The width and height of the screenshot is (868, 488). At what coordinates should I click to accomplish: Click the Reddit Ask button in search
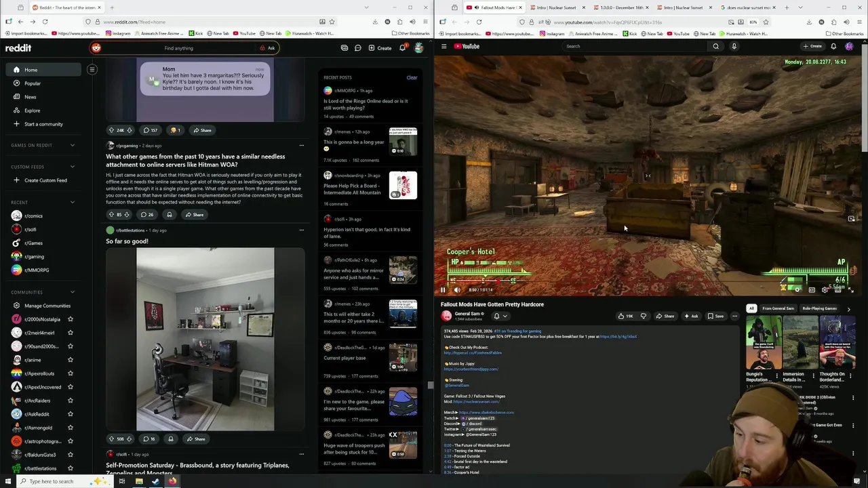[268, 48]
